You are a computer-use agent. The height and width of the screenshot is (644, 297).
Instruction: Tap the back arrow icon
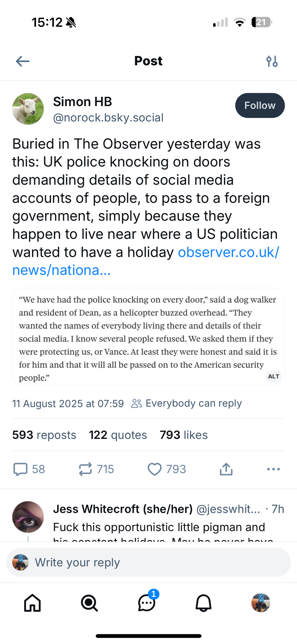(23, 61)
